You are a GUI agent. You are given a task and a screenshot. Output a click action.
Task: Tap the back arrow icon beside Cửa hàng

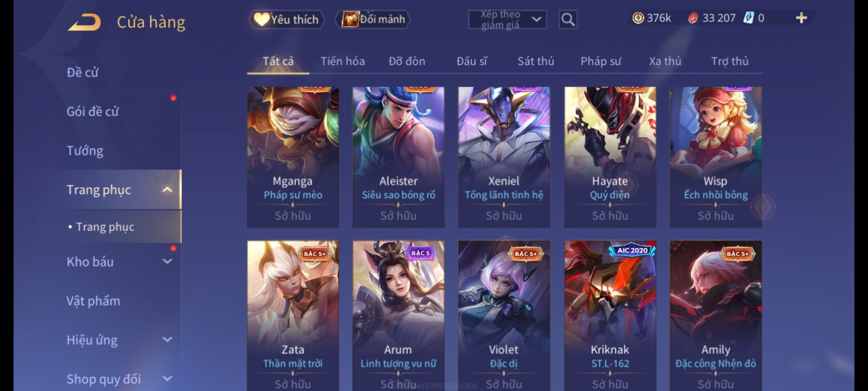(84, 22)
